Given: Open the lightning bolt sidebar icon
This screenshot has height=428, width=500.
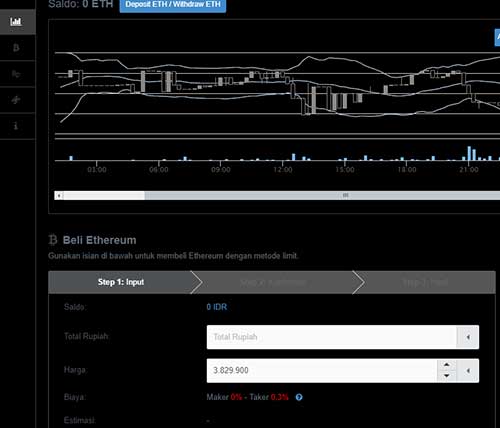Looking at the screenshot, I should coord(16,100).
